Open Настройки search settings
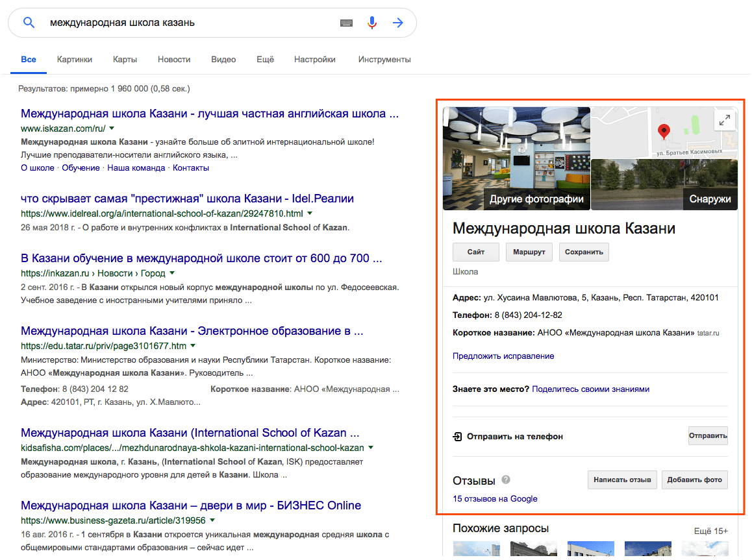This screenshot has height=560, width=752. click(x=314, y=60)
